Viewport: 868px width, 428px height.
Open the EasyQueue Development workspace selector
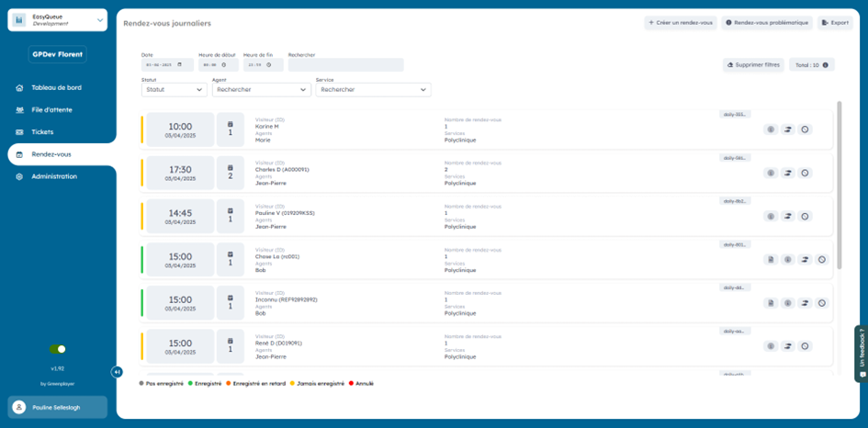coord(58,20)
